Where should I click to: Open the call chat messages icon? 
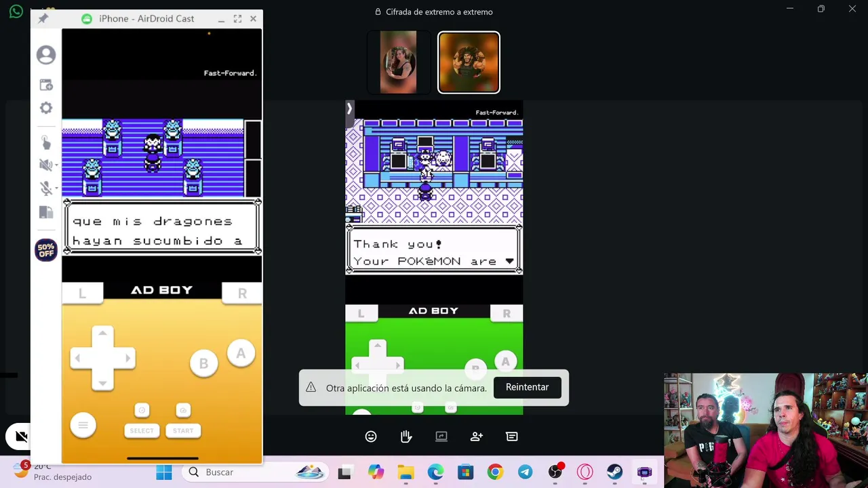[x=512, y=436]
